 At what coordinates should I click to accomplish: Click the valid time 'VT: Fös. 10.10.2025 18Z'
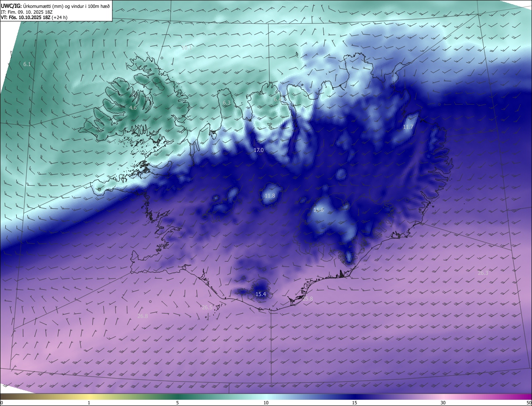tap(26, 17)
